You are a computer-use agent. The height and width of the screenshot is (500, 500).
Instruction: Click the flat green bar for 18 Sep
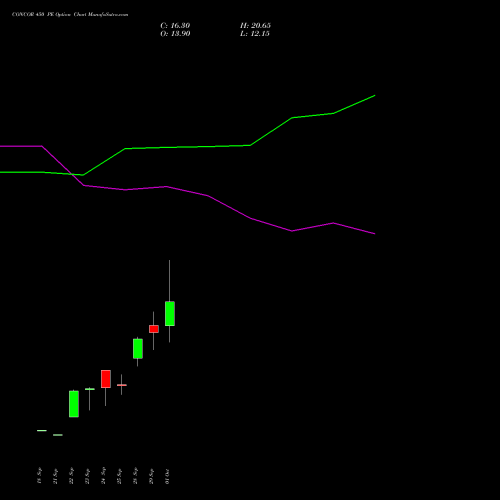coord(42,431)
